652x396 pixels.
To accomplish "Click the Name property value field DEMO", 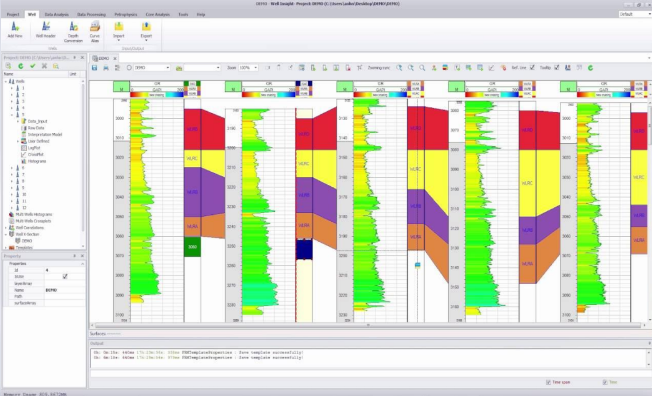I will (64, 290).
